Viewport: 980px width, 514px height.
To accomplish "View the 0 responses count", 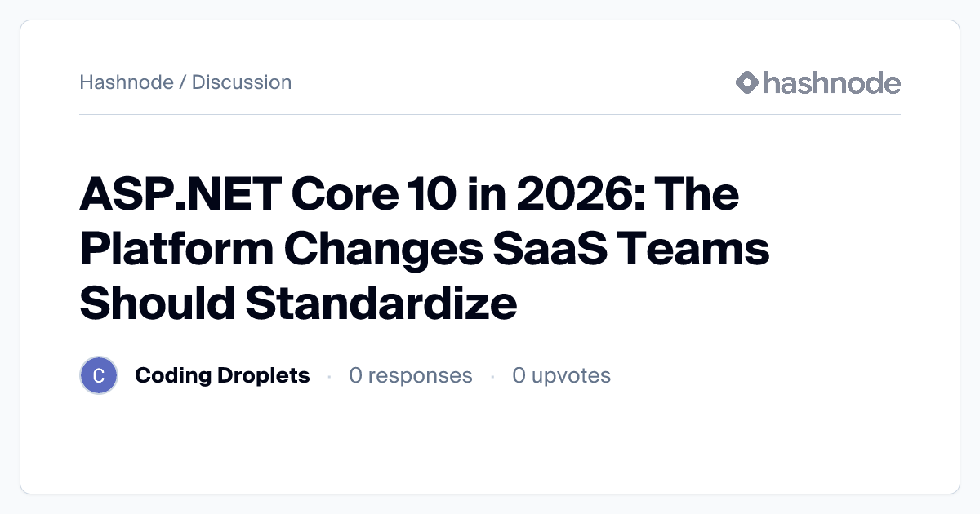I will (411, 376).
